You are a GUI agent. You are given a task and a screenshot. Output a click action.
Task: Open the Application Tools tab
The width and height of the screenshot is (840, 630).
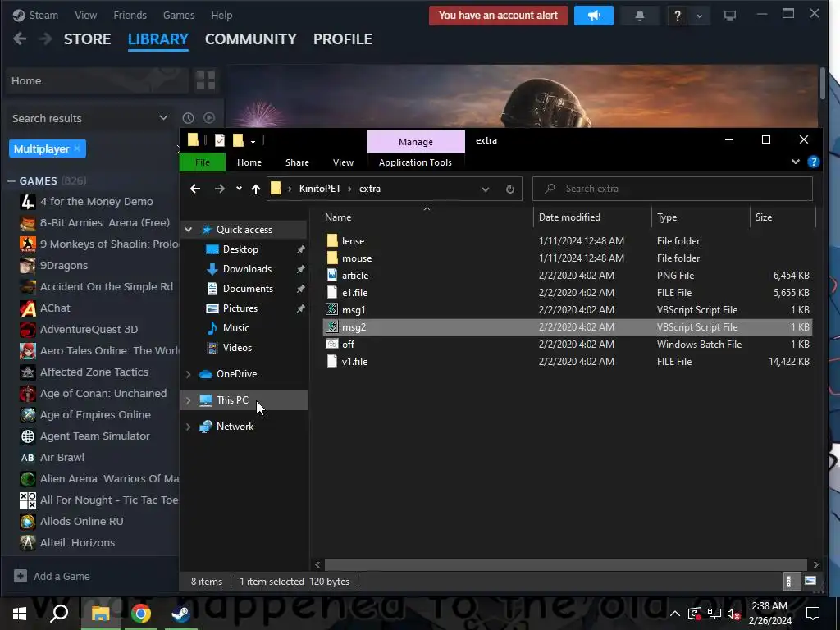point(415,162)
